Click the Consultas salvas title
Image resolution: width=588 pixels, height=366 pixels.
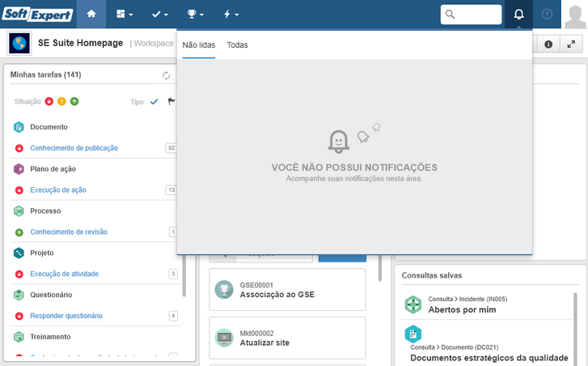(x=432, y=275)
